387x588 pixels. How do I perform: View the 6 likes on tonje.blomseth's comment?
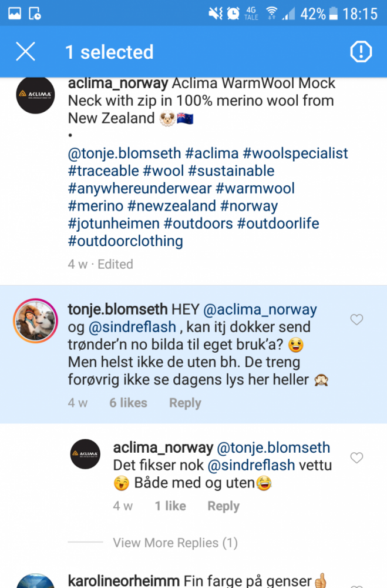(128, 403)
